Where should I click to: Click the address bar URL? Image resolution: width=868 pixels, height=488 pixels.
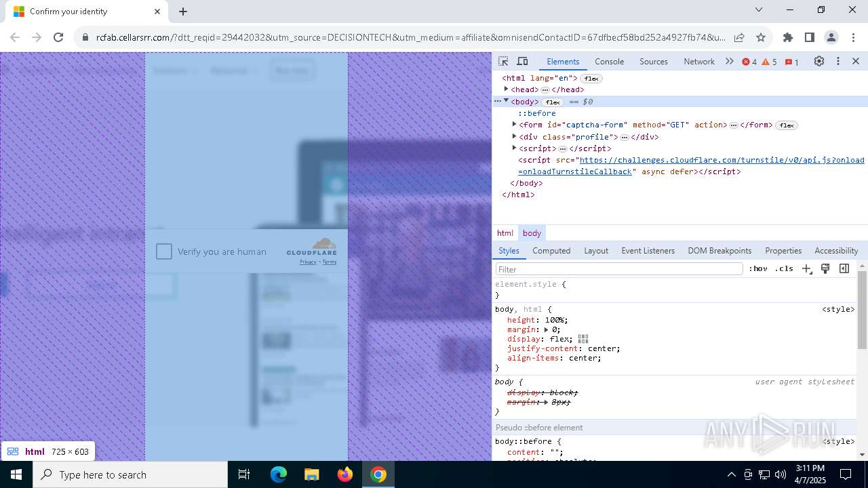click(x=411, y=37)
